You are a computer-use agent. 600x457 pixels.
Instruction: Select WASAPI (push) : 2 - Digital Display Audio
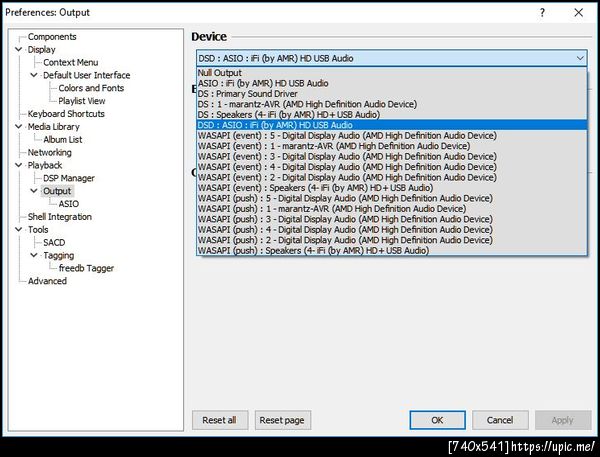pyautogui.click(x=392, y=240)
